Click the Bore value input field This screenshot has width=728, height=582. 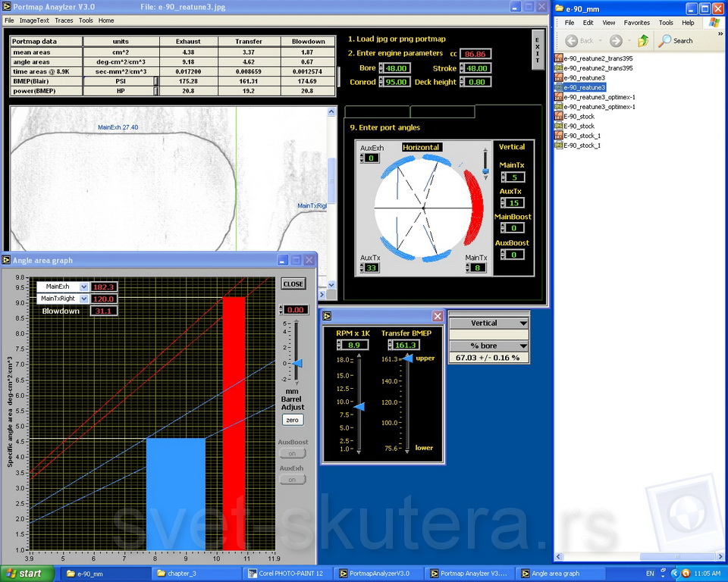[x=394, y=68]
